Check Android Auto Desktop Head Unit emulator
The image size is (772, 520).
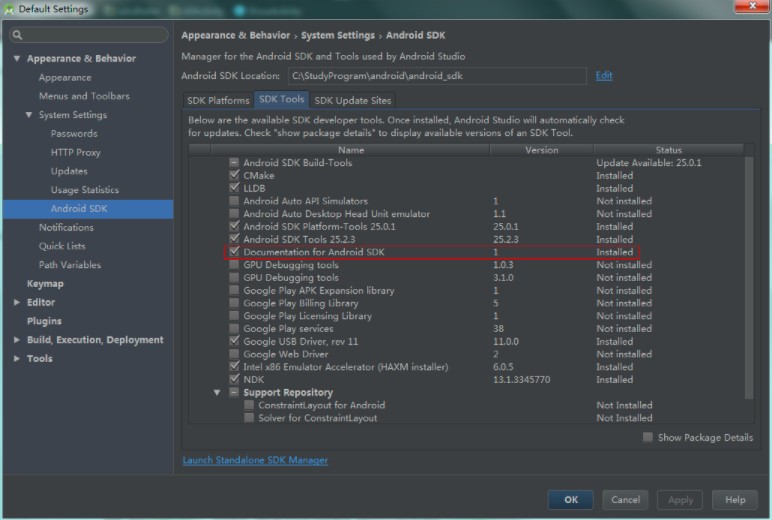[234, 214]
